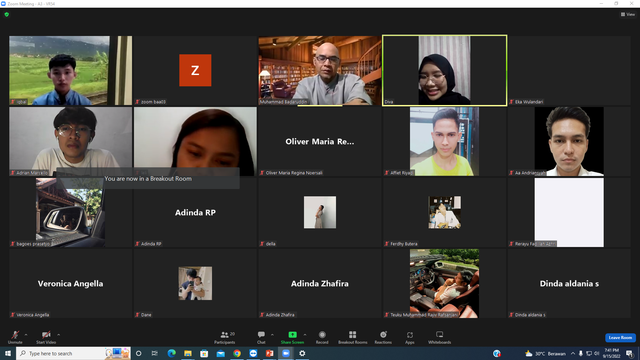Click the Eka Wulandari tile
This screenshot has width=640, height=360.
[x=569, y=70]
